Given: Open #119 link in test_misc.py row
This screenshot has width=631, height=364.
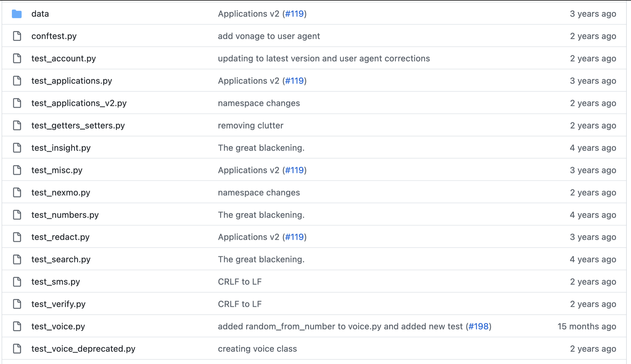Looking at the screenshot, I should coord(294,170).
